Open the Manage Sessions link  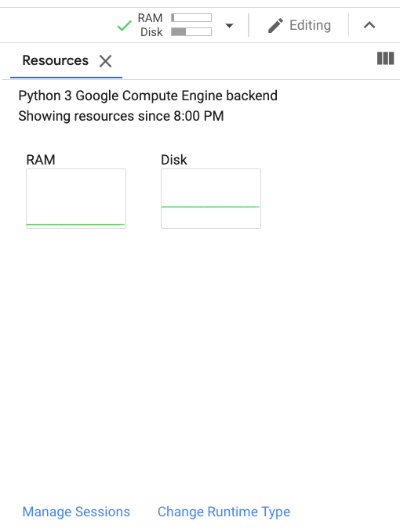(x=76, y=512)
